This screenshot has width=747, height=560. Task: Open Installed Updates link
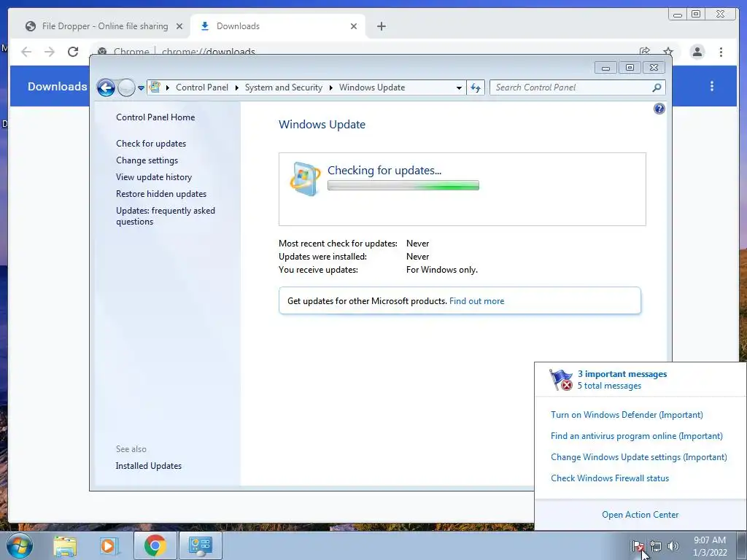point(149,466)
